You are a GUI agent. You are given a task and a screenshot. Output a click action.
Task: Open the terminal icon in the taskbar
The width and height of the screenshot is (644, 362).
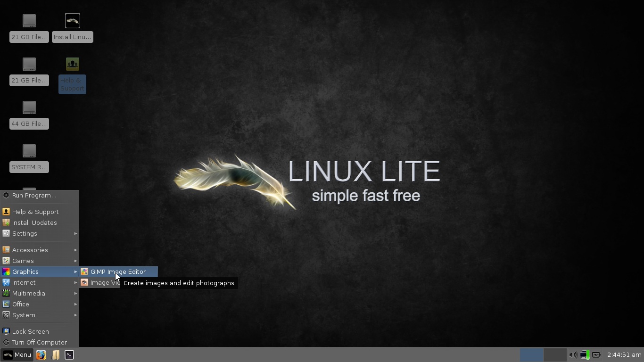point(69,355)
